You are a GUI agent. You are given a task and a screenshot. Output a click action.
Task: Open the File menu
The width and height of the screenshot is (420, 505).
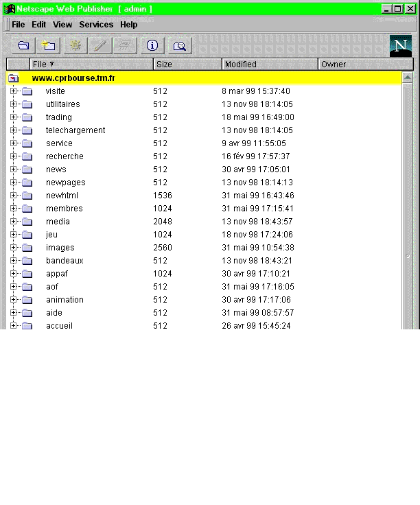tap(18, 25)
